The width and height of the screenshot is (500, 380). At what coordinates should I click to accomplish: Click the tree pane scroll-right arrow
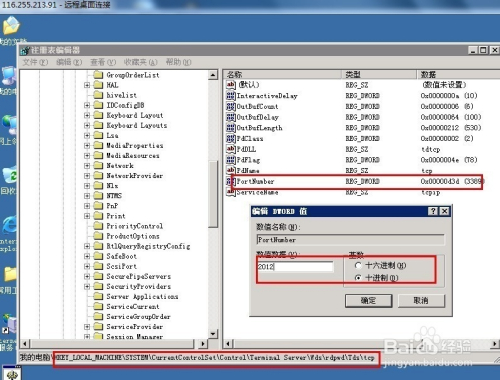pyautogui.click(x=203, y=343)
